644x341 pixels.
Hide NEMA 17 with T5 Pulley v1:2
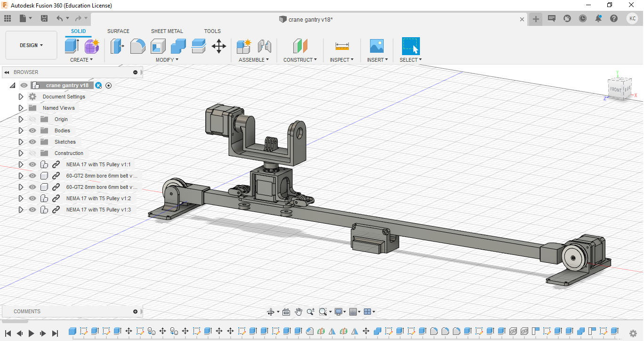point(32,198)
